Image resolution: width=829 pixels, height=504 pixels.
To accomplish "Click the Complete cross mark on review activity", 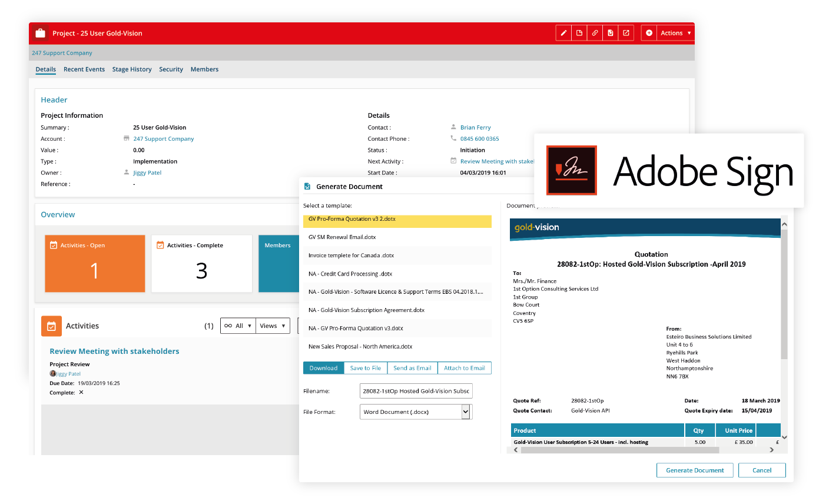I will 81,392.
